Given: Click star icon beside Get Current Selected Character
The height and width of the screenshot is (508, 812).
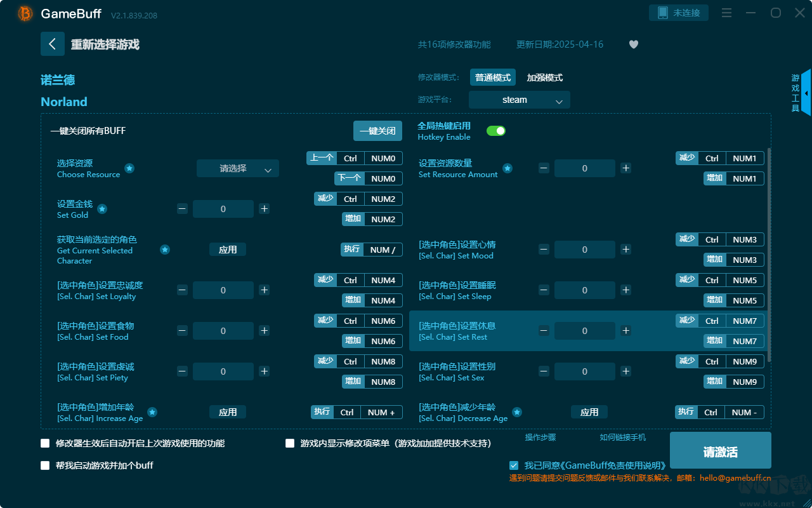Looking at the screenshot, I should tap(165, 250).
